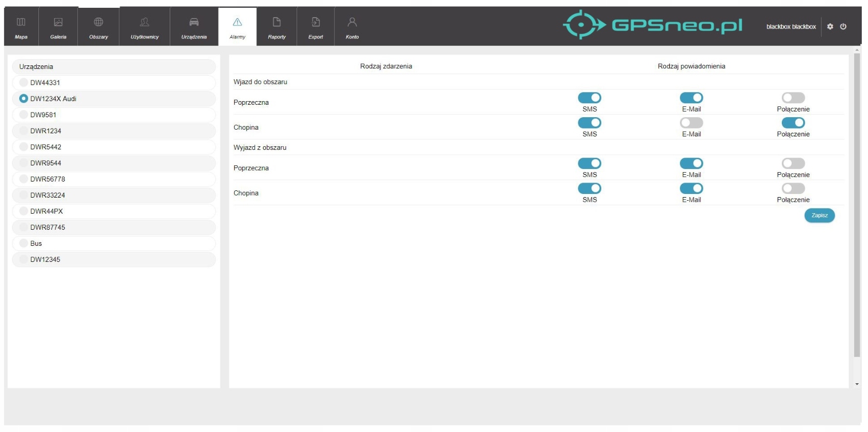Enable Połączenie for Wyjazd Poprzeczna
Image resolution: width=868 pixels, height=432 pixels.
tap(793, 163)
